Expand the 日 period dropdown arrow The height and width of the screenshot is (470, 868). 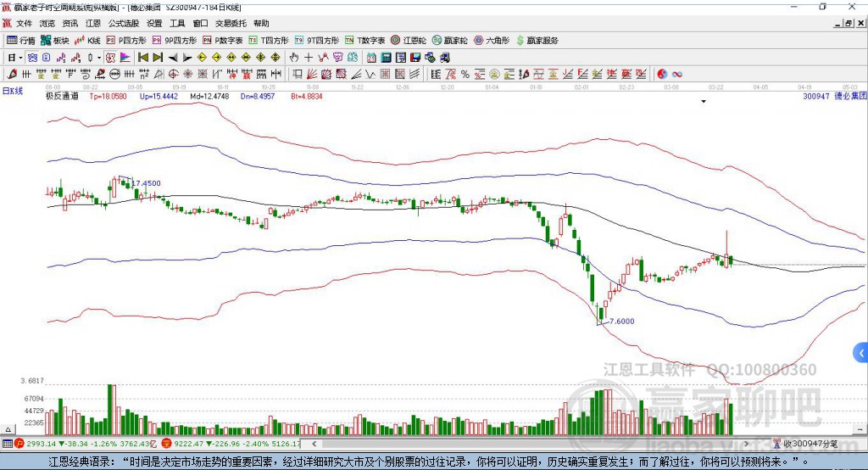pyautogui.click(x=20, y=58)
